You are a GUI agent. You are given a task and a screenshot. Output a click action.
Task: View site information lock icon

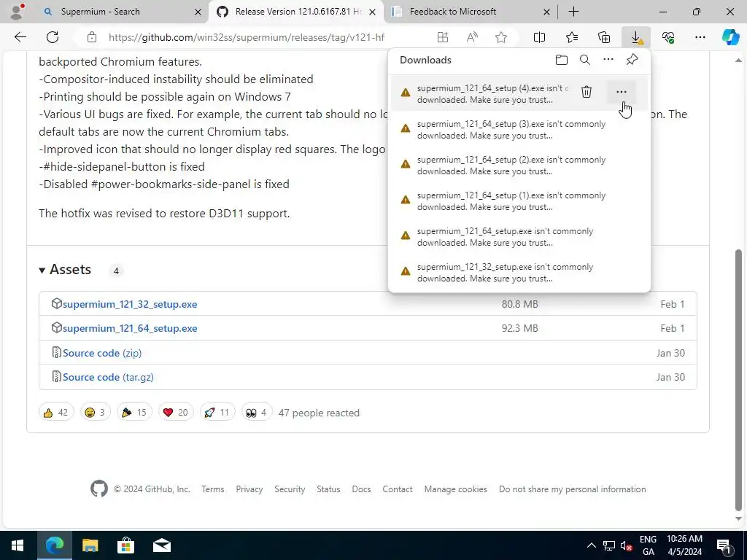click(x=92, y=37)
